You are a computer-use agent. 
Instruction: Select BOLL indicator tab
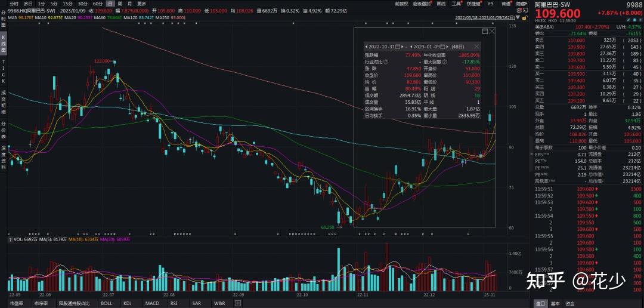[x=106, y=303]
